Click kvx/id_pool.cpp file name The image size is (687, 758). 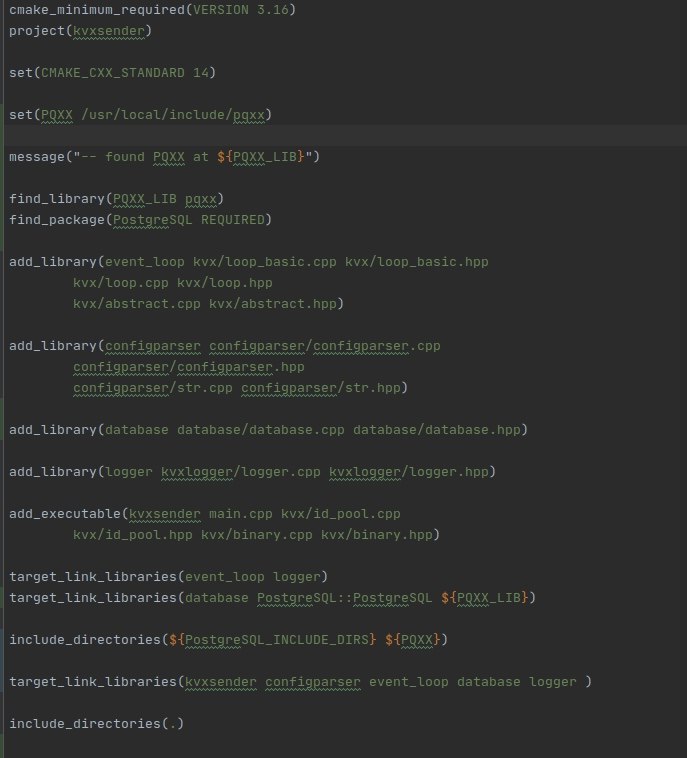tap(341, 514)
